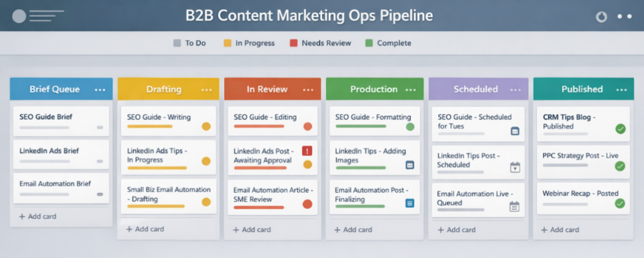Toggle green checkmark on CRM Tips Blog card
This screenshot has width=644, height=258.
(620, 129)
